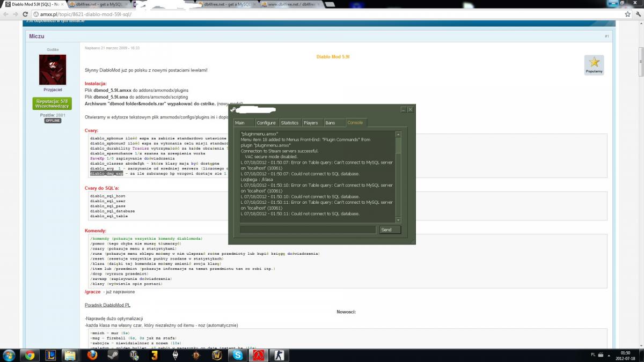Click the yellow number 3 taskbar icon
This screenshot has width=644, height=362.
coord(155,355)
